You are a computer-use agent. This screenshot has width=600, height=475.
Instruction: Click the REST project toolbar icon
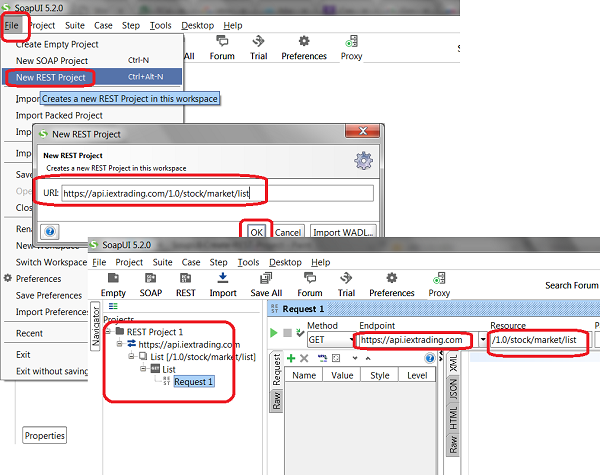(x=185, y=283)
